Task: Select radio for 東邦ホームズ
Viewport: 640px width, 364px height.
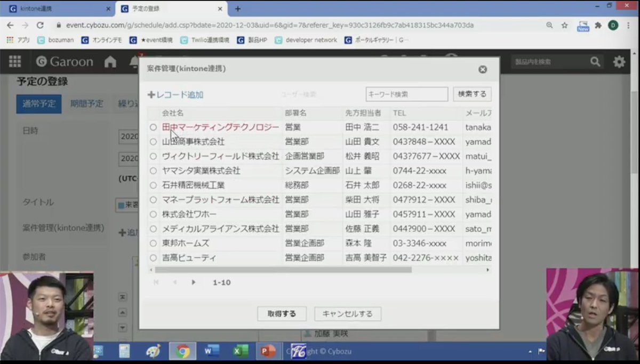Action: pyautogui.click(x=153, y=243)
